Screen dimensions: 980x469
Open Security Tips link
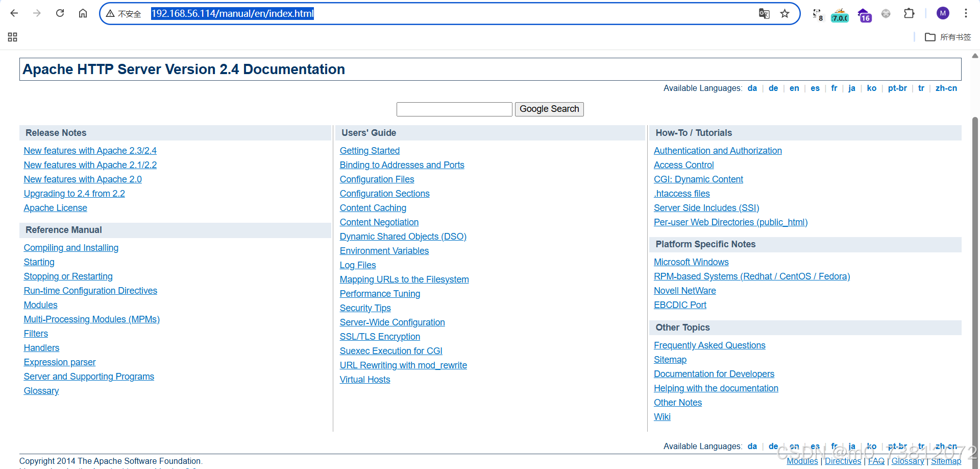[x=365, y=308]
